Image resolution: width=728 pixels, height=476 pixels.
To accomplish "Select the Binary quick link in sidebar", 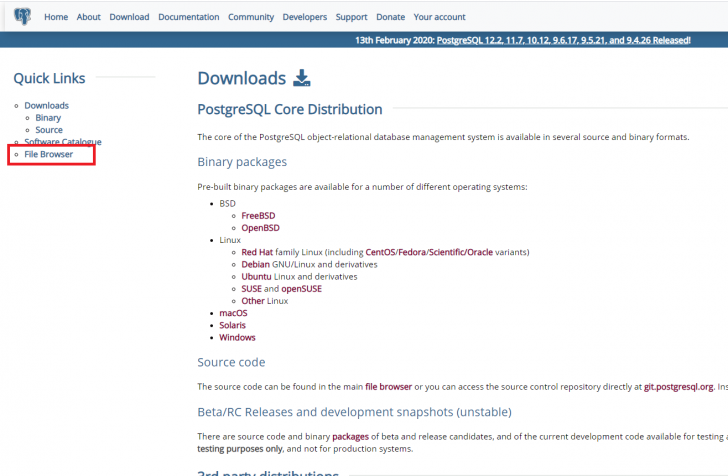I will (48, 118).
